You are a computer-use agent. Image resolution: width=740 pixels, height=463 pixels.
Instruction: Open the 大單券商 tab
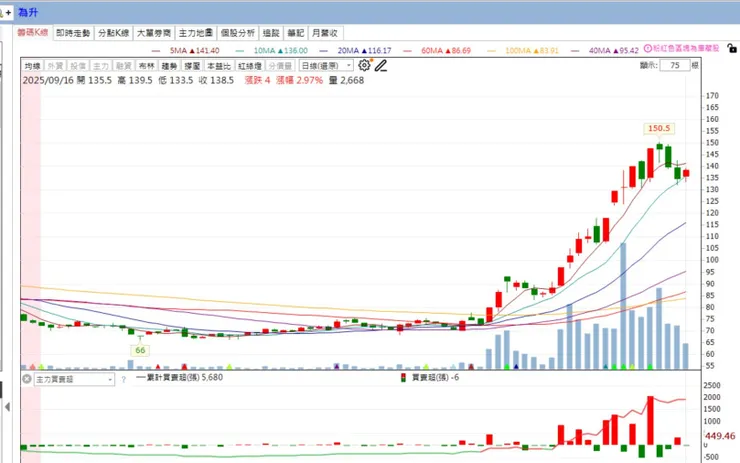(154, 33)
